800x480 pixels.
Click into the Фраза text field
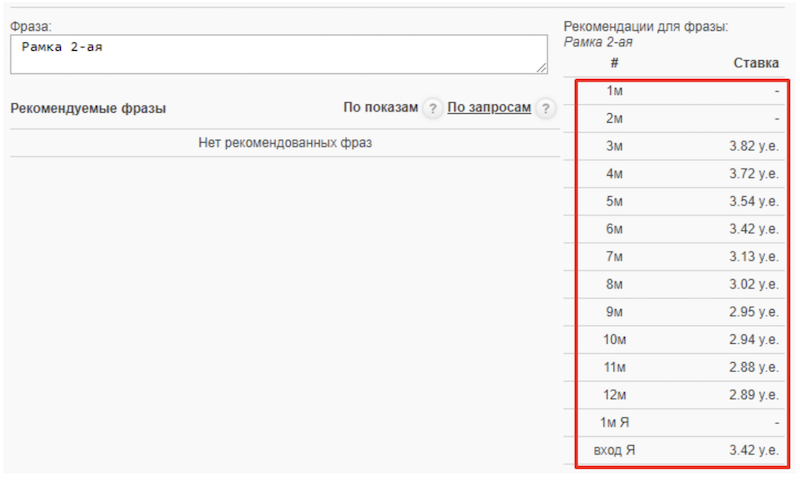[278, 55]
